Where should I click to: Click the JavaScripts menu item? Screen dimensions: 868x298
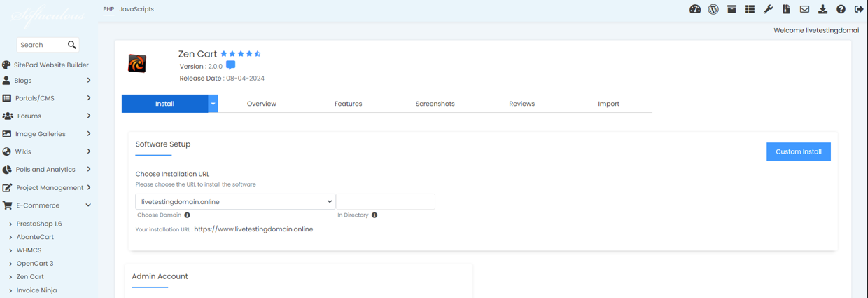[136, 9]
